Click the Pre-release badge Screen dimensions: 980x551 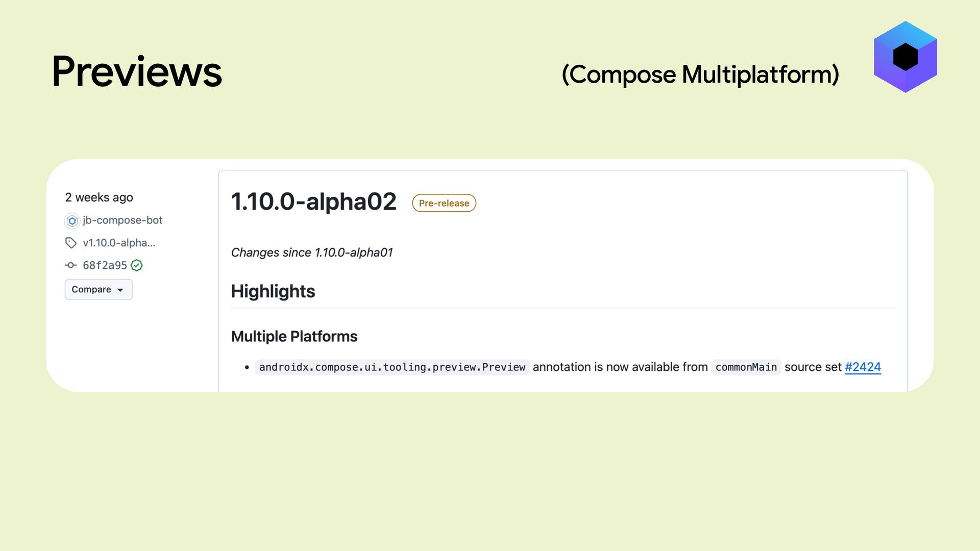[444, 203]
